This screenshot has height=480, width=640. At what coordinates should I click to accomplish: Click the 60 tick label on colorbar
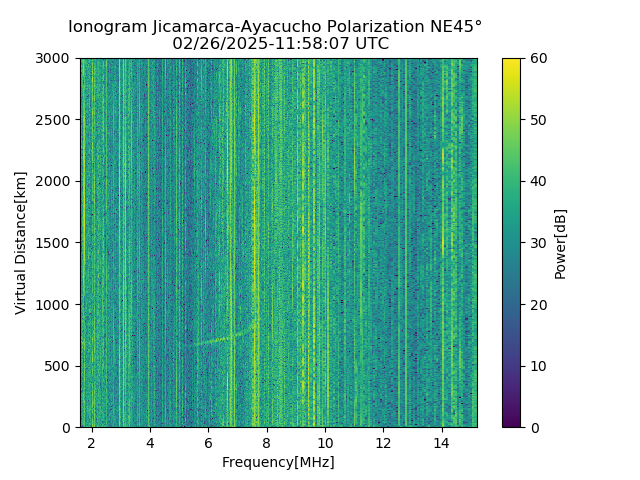point(538,58)
